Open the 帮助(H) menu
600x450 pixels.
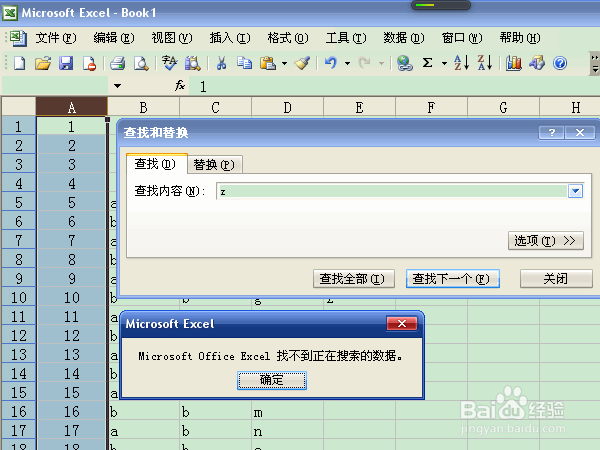pyautogui.click(x=520, y=38)
